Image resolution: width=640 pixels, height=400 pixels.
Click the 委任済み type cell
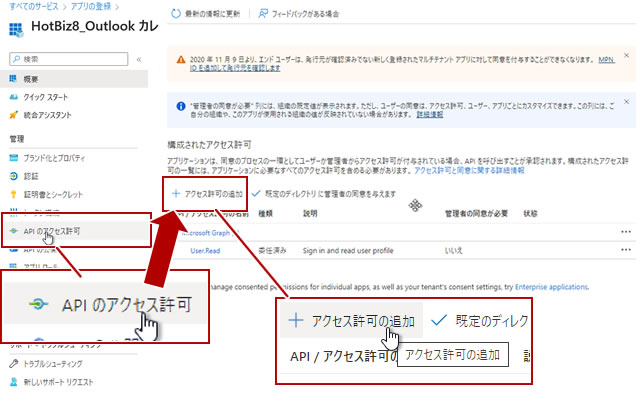point(272,251)
